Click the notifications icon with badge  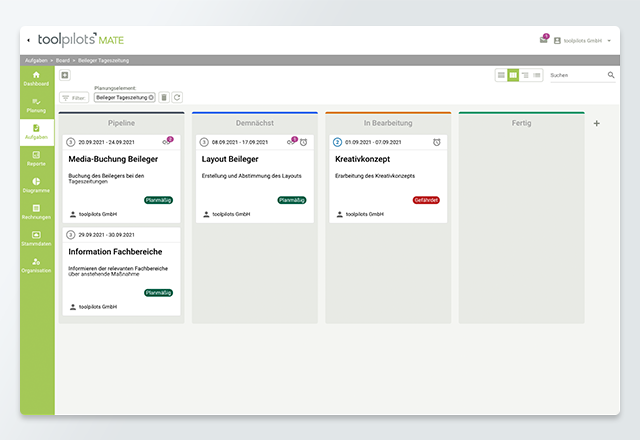[x=543, y=40]
